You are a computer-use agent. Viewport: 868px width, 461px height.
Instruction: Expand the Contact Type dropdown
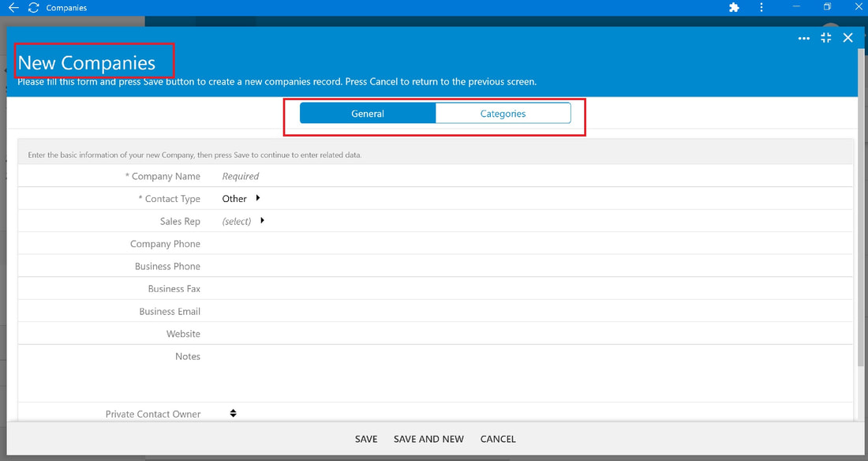(241, 198)
